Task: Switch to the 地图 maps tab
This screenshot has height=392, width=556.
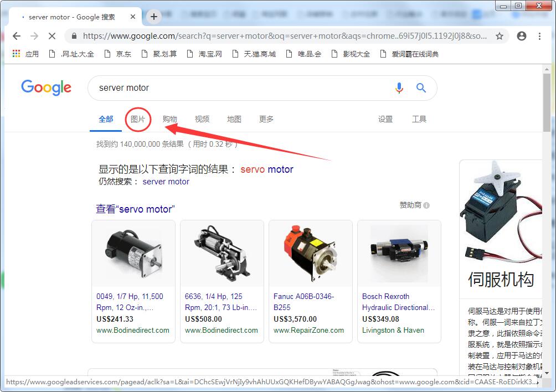Action: pyautogui.click(x=234, y=119)
